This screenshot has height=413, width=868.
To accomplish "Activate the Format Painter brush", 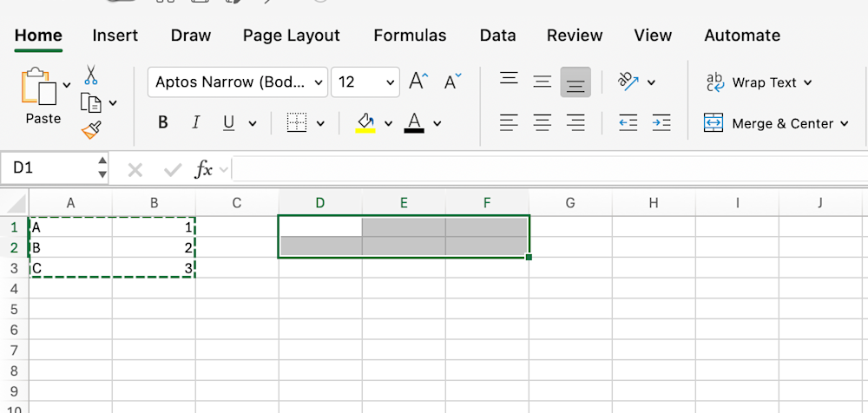I will [x=91, y=130].
